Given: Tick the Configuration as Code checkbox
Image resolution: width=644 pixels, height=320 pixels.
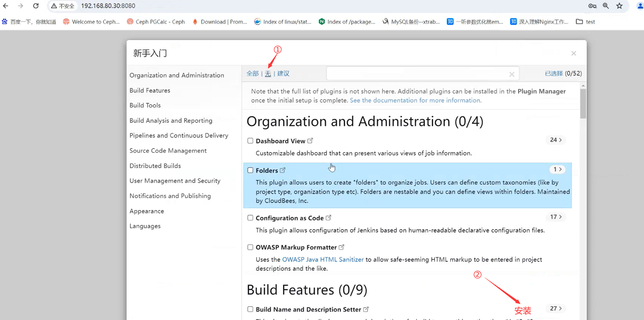Looking at the screenshot, I should tap(250, 218).
